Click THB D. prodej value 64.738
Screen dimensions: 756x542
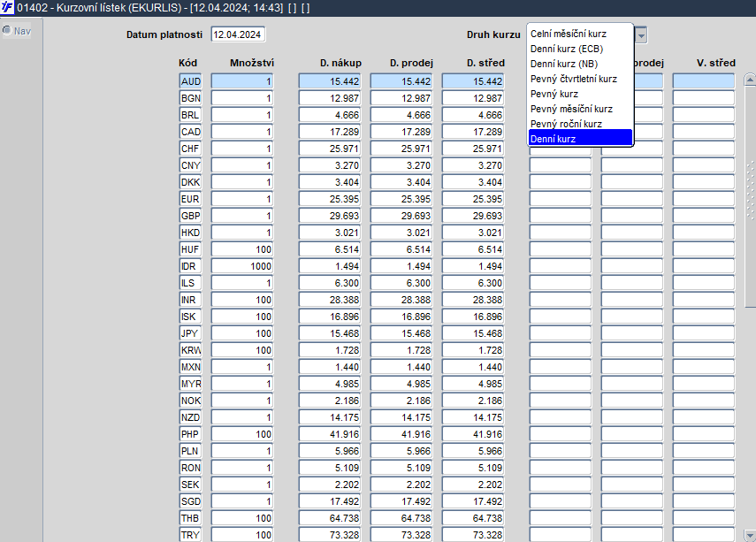point(401,518)
